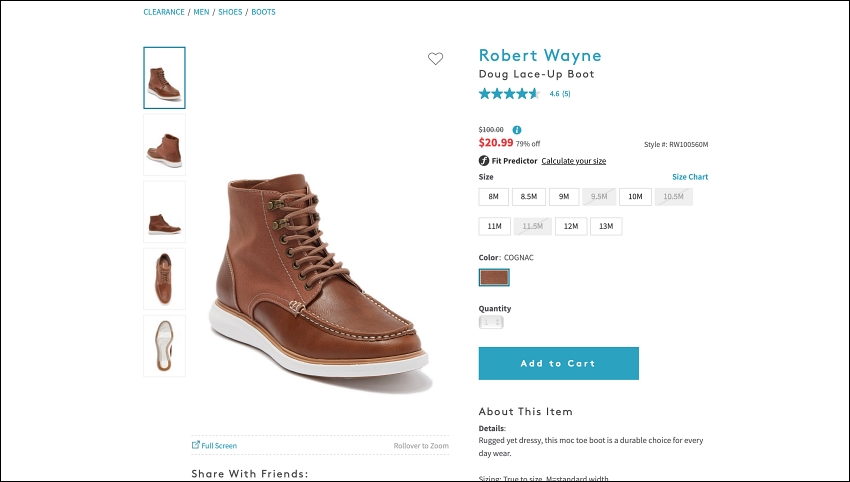Pick size 13M option

tap(606, 226)
